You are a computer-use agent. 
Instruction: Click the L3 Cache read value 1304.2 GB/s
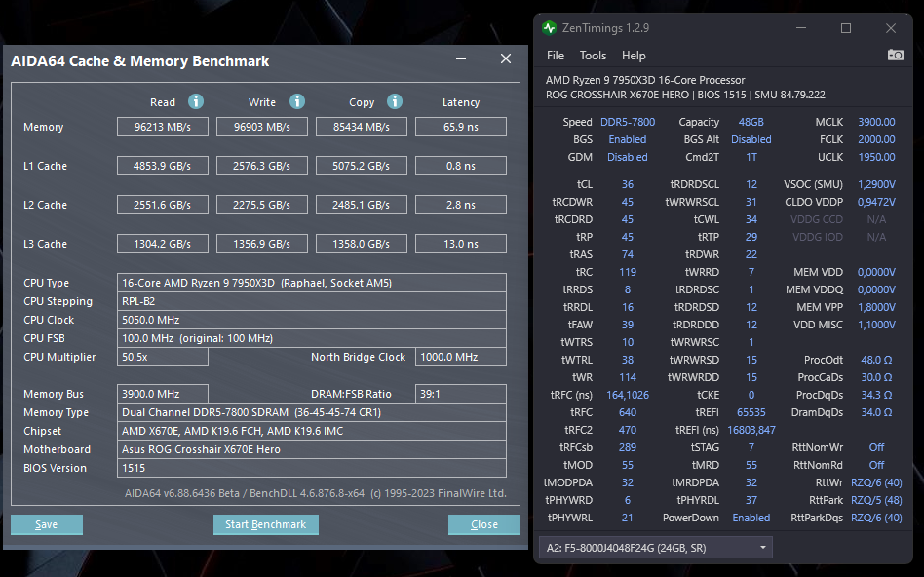163,244
